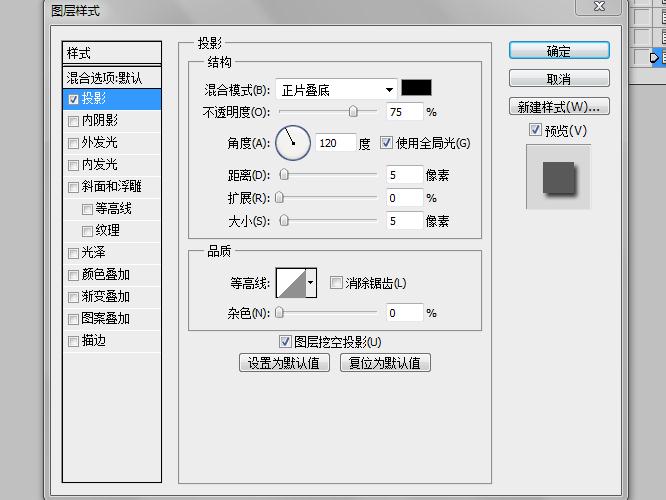Image resolution: width=666 pixels, height=500 pixels.
Task: Click the style preview thumbnail
Action: [558, 177]
